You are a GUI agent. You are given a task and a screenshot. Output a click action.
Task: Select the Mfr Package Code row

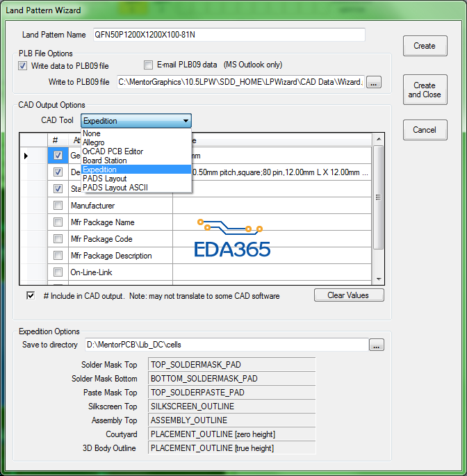pyautogui.click(x=101, y=239)
